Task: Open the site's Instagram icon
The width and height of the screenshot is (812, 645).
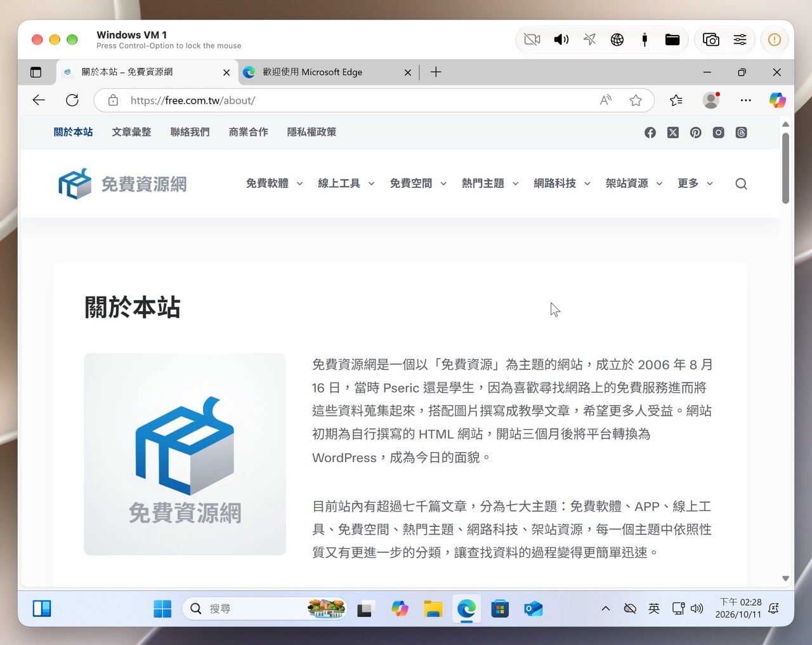Action: [718, 133]
